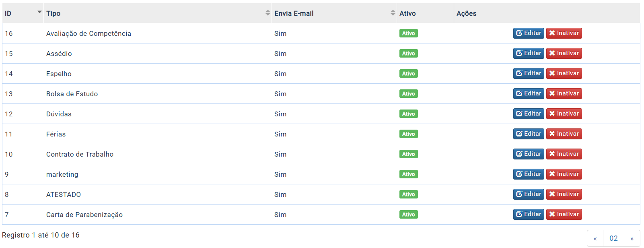Click the edit pencil icon for Avaliação de Competência
The height and width of the screenshot is (248, 644).
pyautogui.click(x=519, y=33)
